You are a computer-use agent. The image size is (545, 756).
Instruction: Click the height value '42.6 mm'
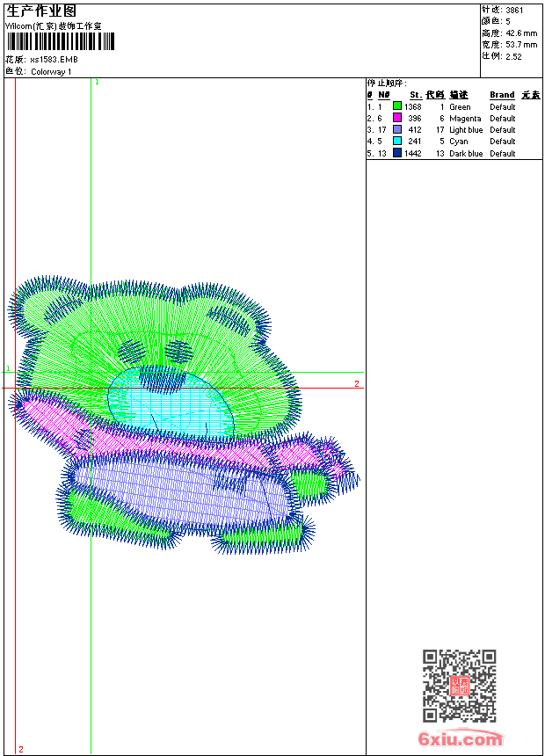[521, 33]
